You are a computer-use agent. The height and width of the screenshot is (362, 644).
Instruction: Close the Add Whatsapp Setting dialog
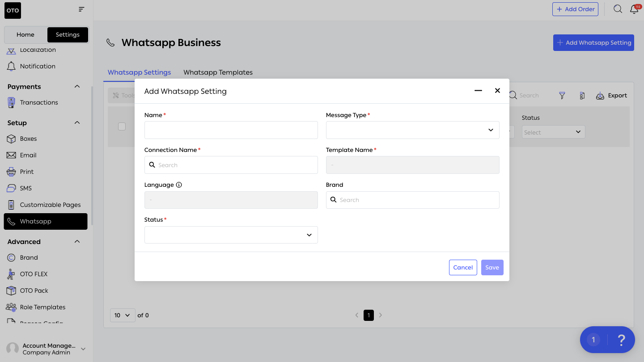[x=497, y=91]
